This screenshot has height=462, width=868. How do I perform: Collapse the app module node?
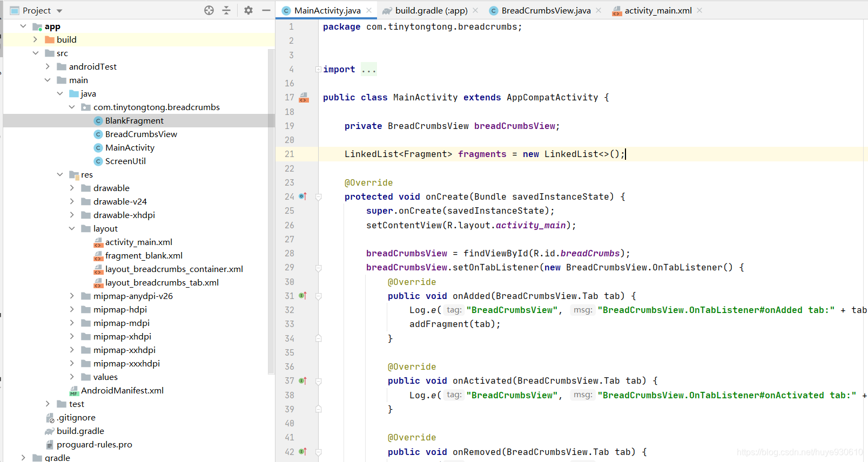click(23, 26)
